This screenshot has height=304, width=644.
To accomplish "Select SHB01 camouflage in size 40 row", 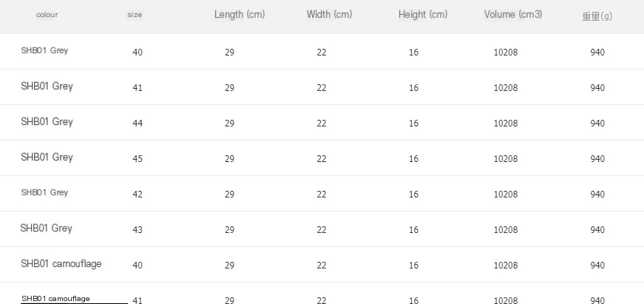I will coord(61,264).
